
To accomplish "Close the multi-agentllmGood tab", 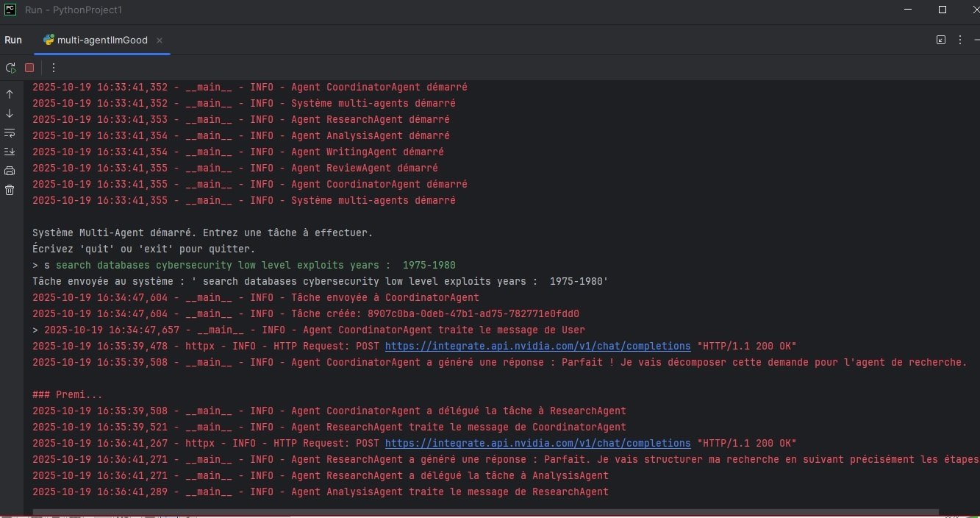I will 160,40.
